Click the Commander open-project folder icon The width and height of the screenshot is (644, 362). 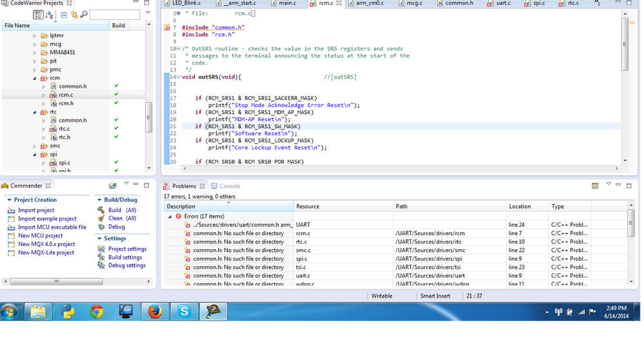pos(113,186)
